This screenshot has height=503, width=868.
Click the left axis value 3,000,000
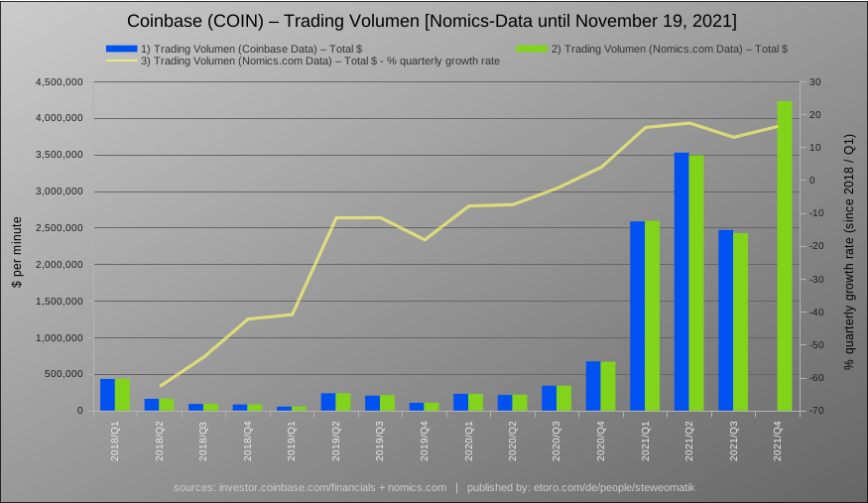[x=60, y=191]
